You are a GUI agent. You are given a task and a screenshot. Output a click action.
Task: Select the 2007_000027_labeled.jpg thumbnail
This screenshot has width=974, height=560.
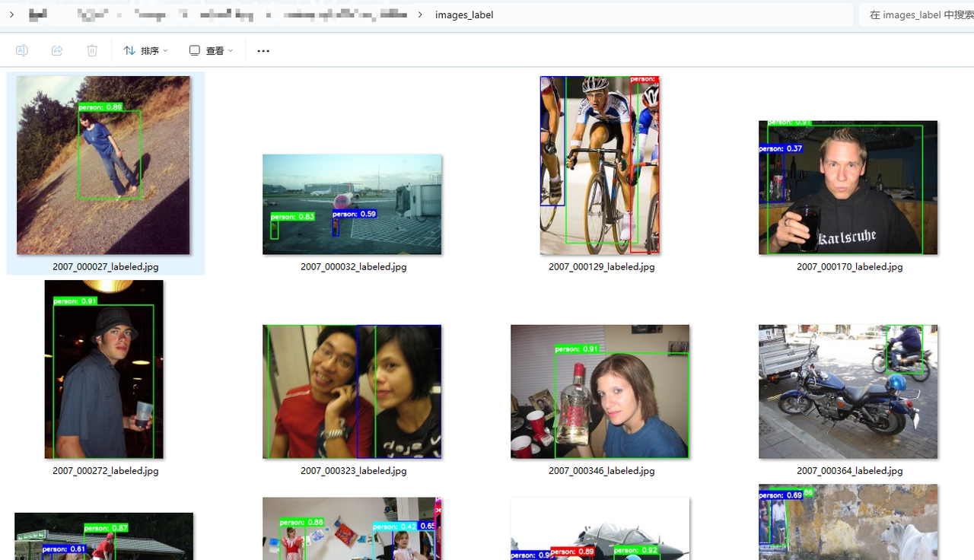click(x=103, y=165)
